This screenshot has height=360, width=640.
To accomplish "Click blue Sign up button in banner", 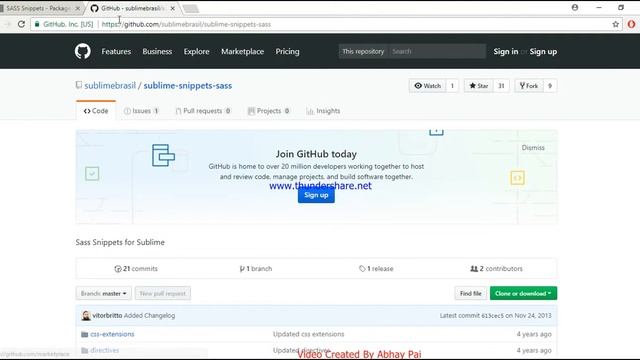I will point(316,195).
